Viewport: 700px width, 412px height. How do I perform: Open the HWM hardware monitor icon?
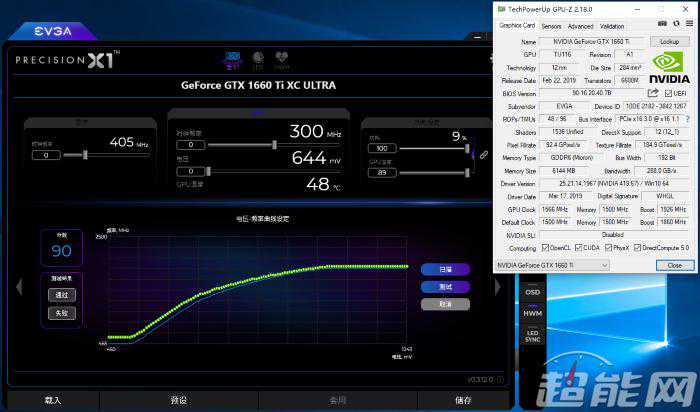point(533,313)
